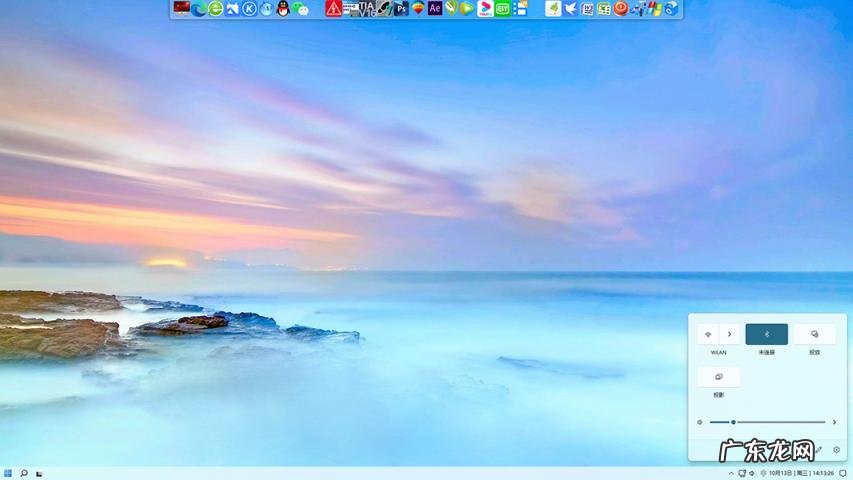Expand WLAN network list arrow
This screenshot has width=853, height=480.
point(730,334)
